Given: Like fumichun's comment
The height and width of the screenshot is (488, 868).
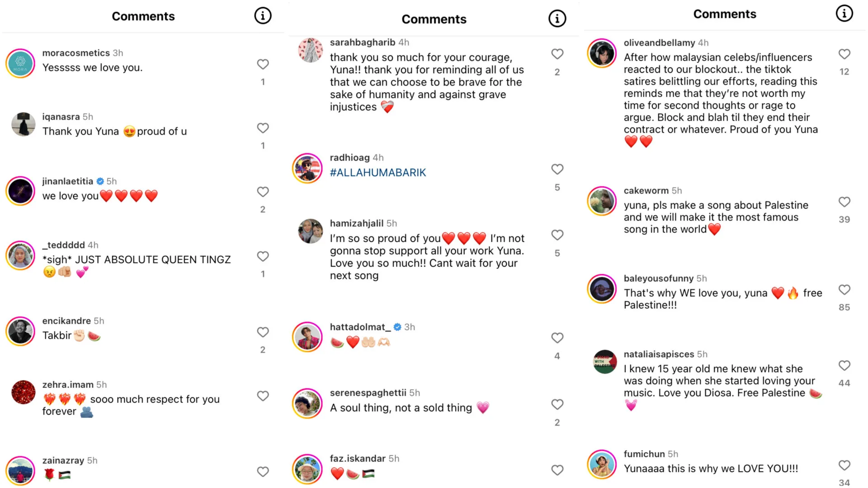Looking at the screenshot, I should point(844,465).
